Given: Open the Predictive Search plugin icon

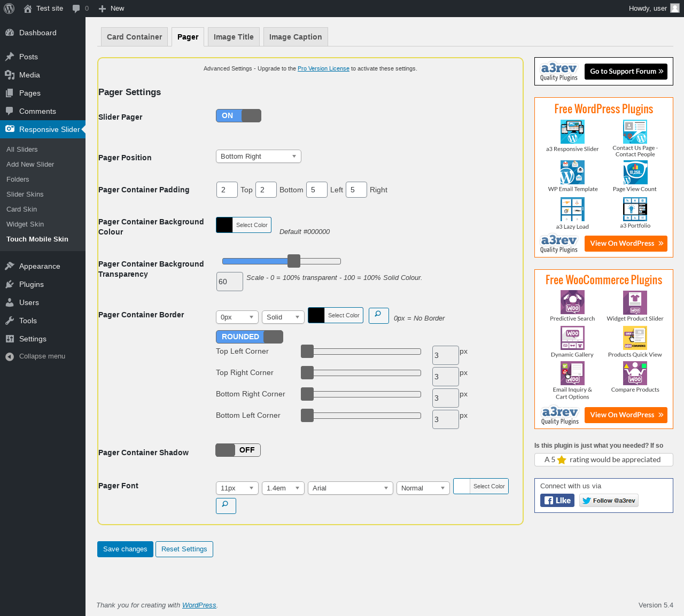Looking at the screenshot, I should point(572,302).
